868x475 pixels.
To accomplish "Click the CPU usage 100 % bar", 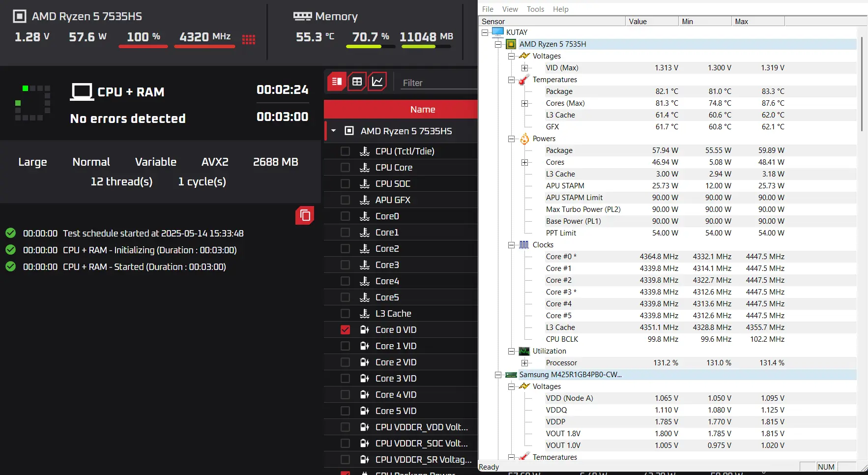I will coord(143,46).
